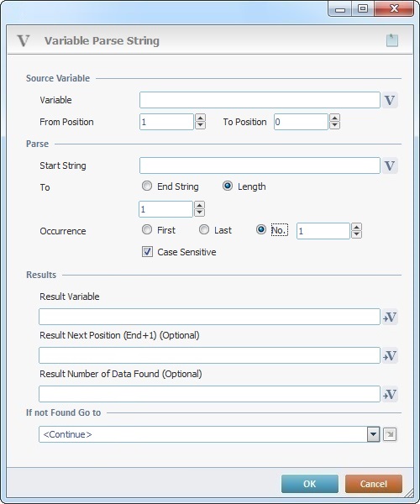Click the notes icon in dialog header

(392, 40)
